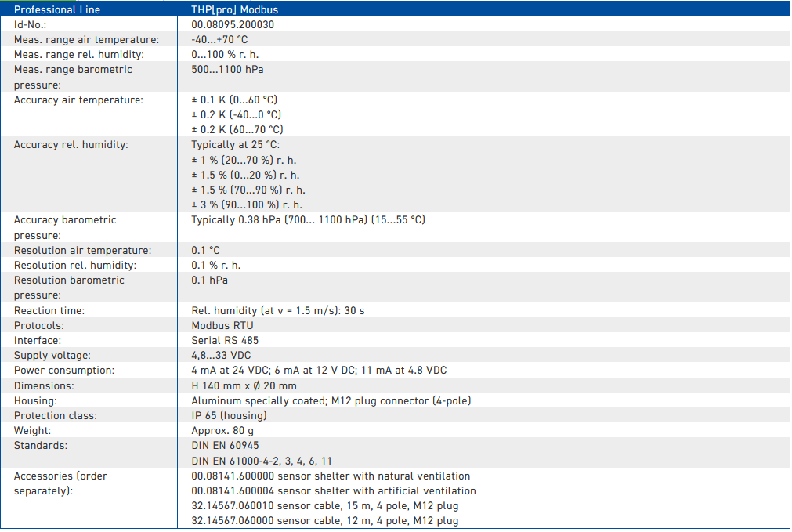Click the Id-No. value 00.08095.200030
This screenshot has height=532, width=792.
233,25
